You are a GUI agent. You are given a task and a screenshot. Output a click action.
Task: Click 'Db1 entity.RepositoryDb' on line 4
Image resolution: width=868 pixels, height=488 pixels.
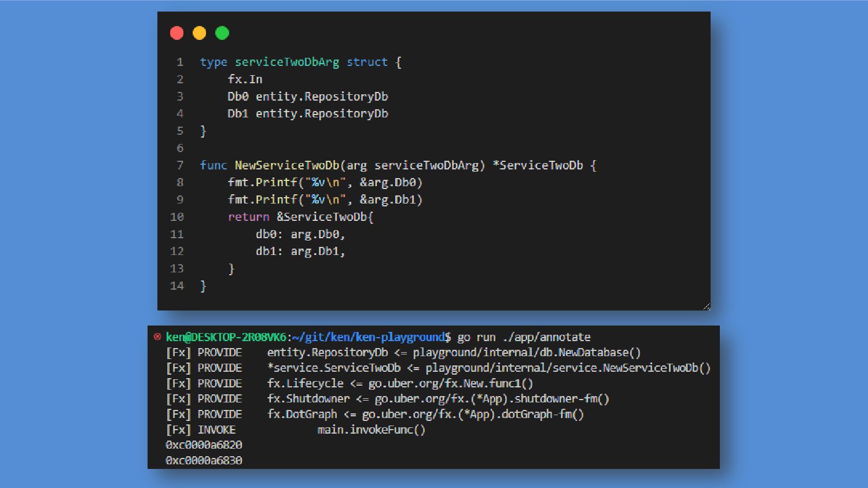pos(308,113)
